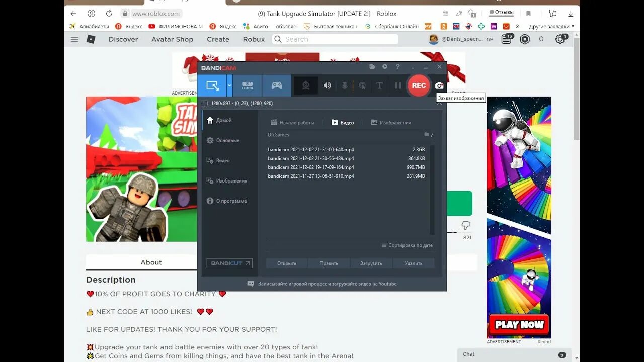This screenshot has height=362, width=644.
Task: Toggle speaker sound recording
Action: pos(327,85)
